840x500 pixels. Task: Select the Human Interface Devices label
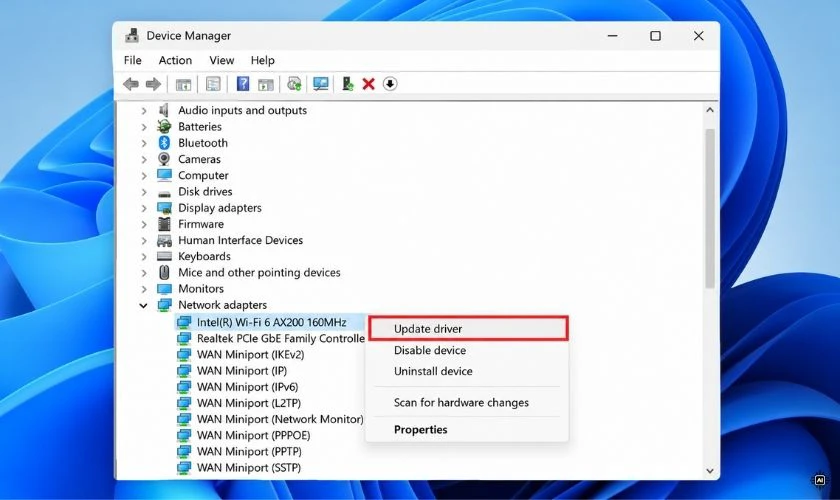(x=241, y=240)
